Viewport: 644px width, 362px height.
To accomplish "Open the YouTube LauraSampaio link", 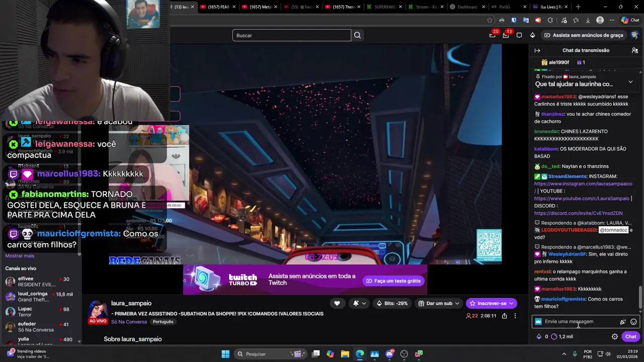I will (x=582, y=199).
